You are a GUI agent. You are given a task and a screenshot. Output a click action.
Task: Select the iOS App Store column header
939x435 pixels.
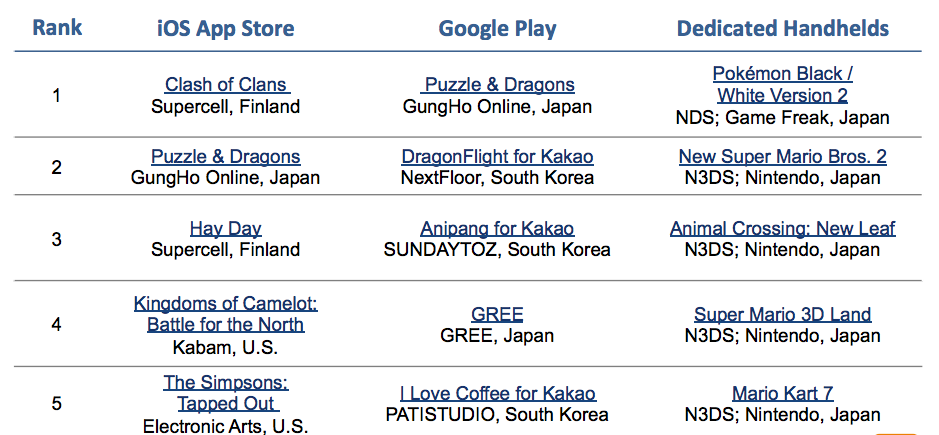click(x=226, y=28)
